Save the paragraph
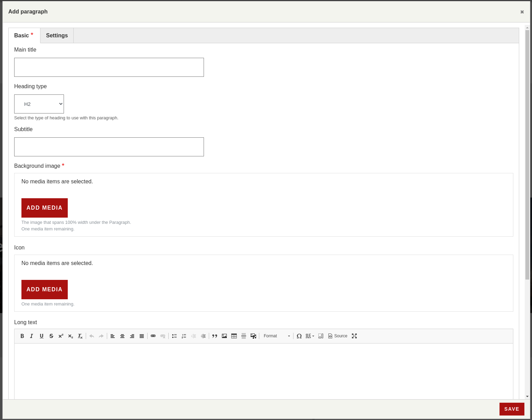Image resolution: width=532 pixels, height=420 pixels. pos(512,409)
